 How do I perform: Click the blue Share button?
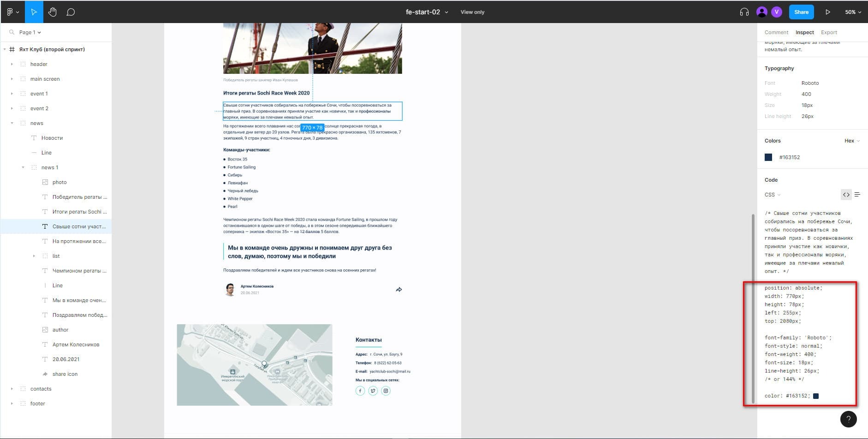click(801, 12)
